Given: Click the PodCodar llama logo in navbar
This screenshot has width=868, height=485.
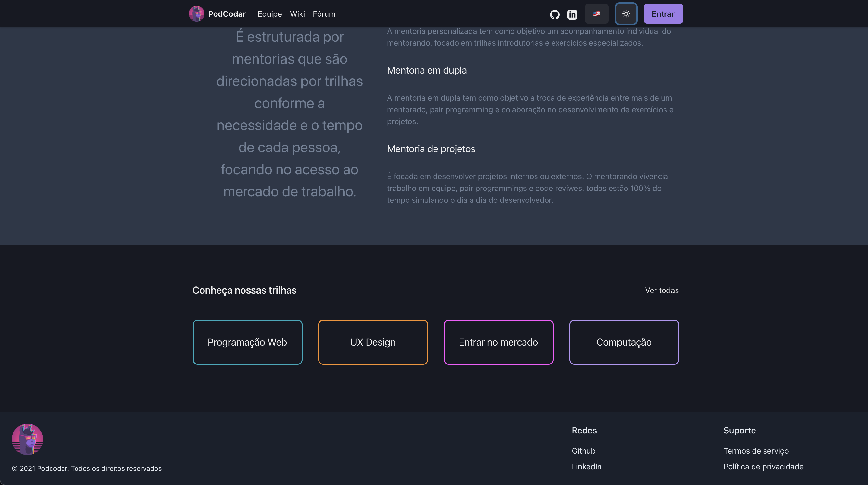Looking at the screenshot, I should pyautogui.click(x=196, y=14).
